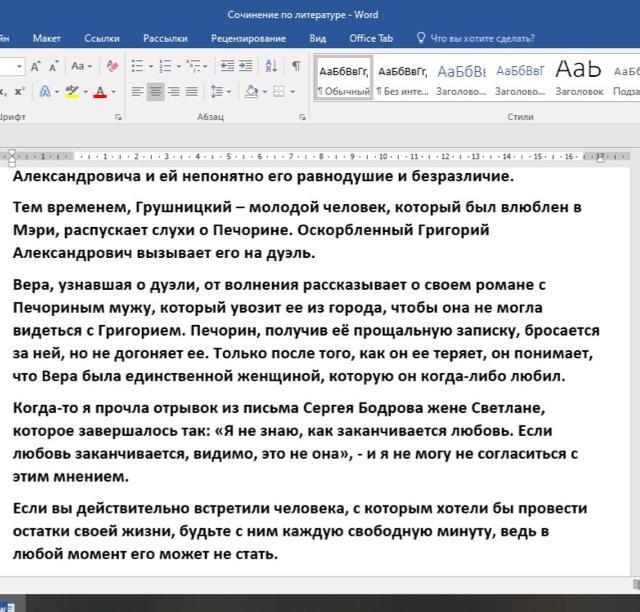
Task: Open the Абзац dialog launcher
Action: click(302, 117)
